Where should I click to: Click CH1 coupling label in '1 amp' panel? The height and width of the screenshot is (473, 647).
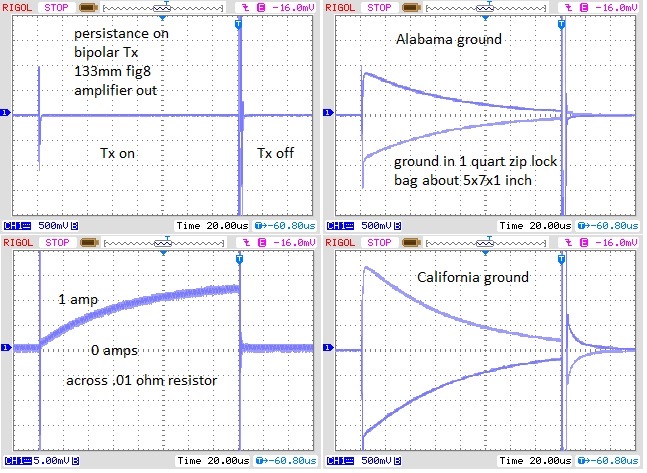(x=18, y=461)
